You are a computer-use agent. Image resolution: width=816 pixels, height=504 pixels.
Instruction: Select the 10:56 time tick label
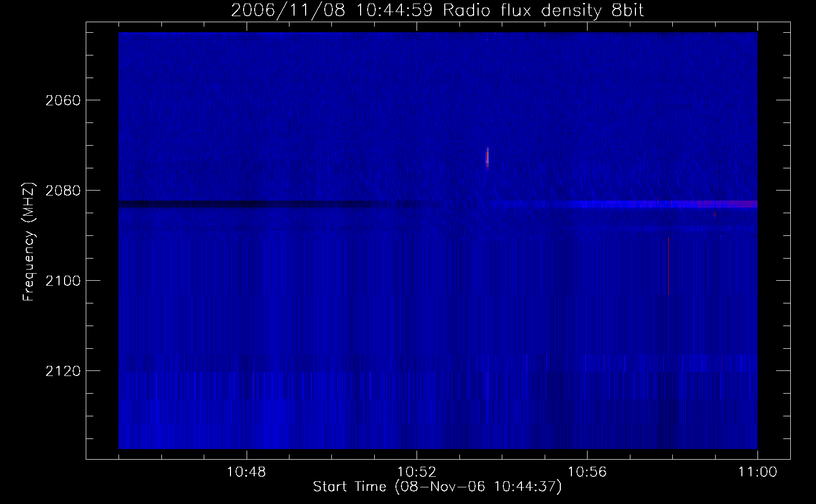coord(587,472)
